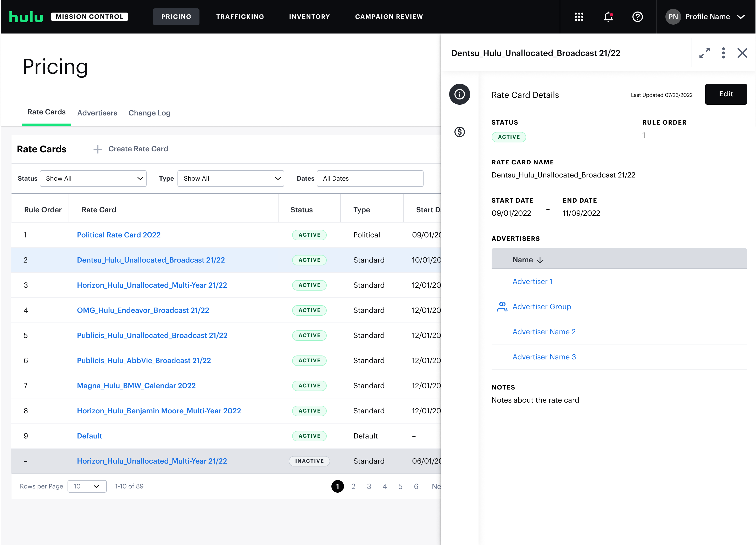Switch to the dollar pricing sidebar icon
This screenshot has width=756, height=545.
459,132
